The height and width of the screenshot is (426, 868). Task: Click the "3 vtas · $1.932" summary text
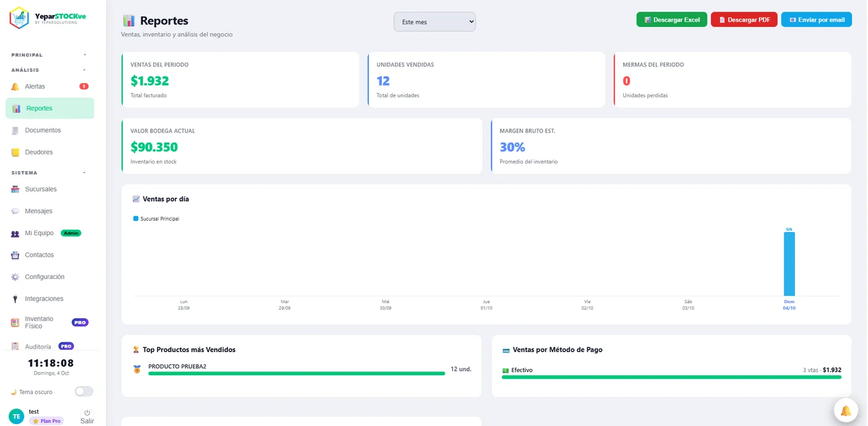[x=822, y=370]
